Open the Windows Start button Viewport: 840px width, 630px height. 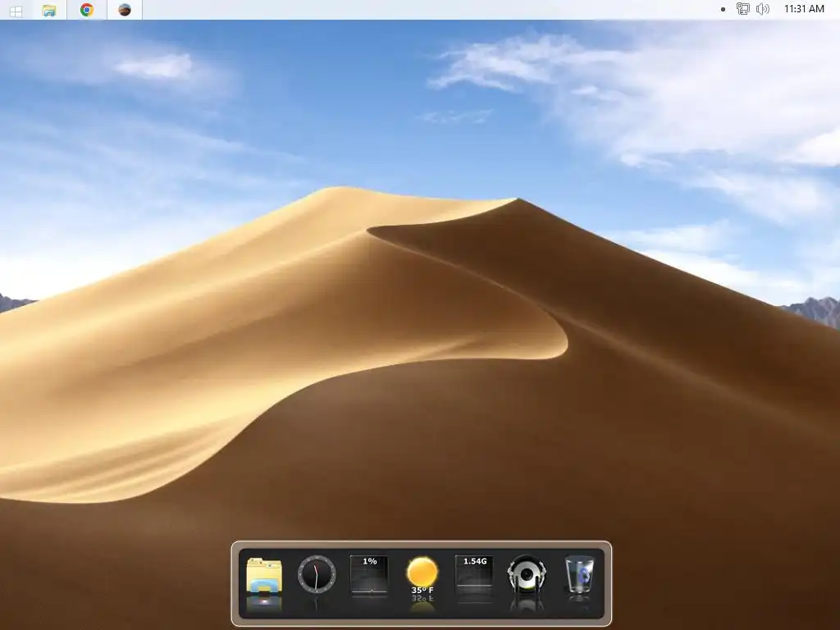pos(16,11)
